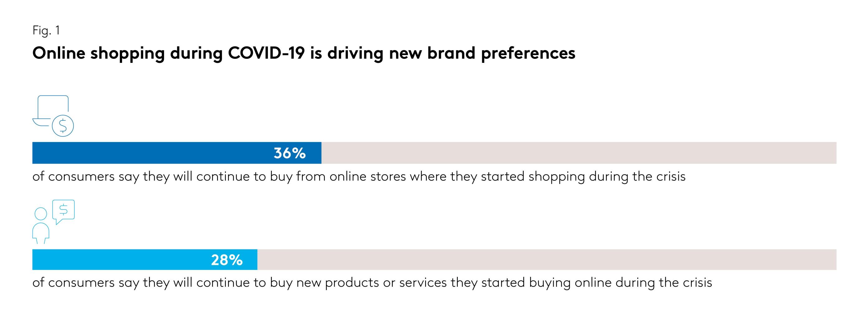868x311 pixels.
Task: Click the person's body outline icon
Action: pos(41,232)
